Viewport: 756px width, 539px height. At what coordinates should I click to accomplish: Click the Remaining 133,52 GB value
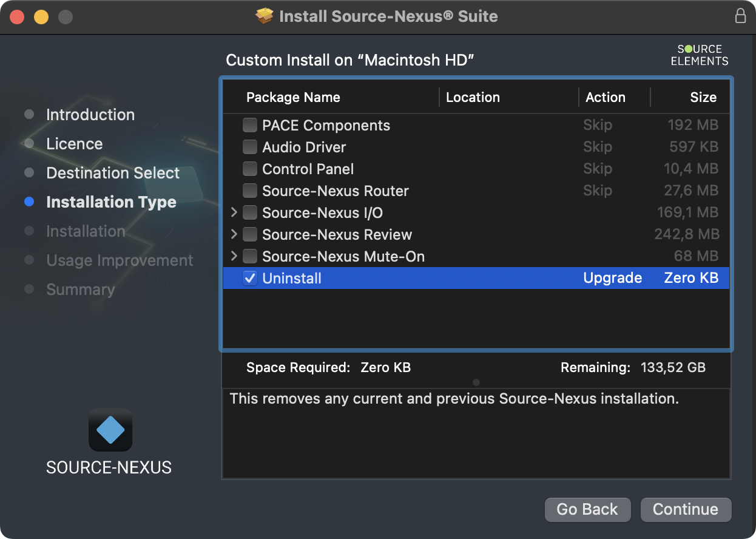click(673, 368)
